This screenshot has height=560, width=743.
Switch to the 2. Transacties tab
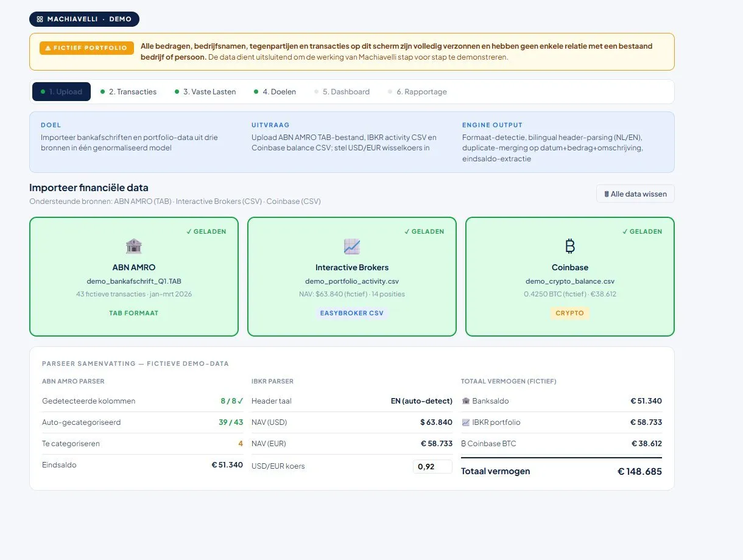(129, 92)
